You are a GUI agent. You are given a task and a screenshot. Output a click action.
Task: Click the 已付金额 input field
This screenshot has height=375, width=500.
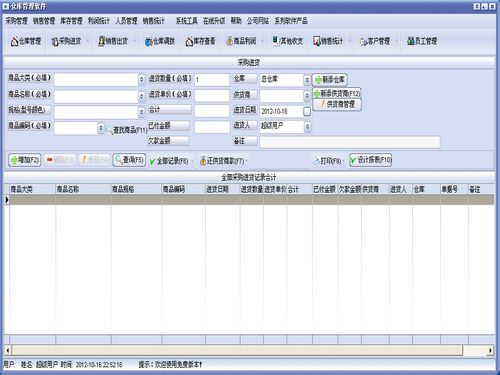212,127
